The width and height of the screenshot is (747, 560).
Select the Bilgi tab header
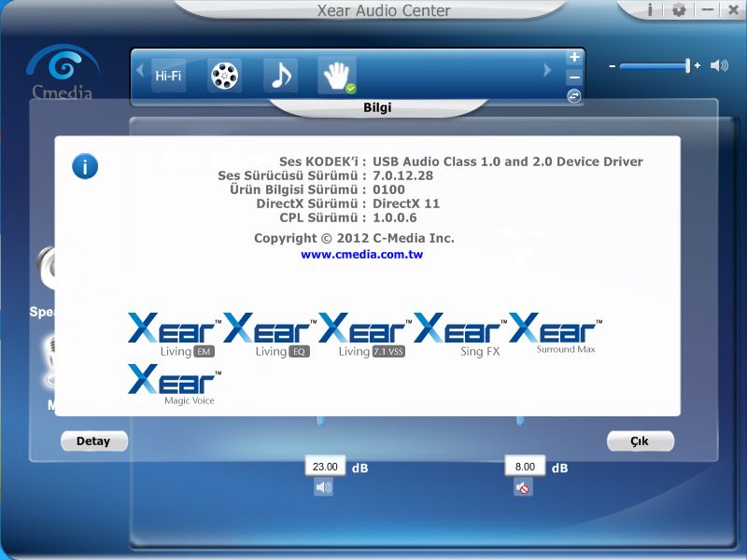point(378,107)
